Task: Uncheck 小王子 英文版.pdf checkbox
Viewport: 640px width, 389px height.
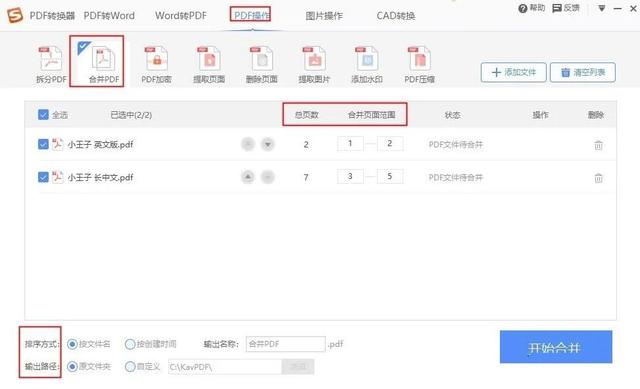Action: point(43,144)
